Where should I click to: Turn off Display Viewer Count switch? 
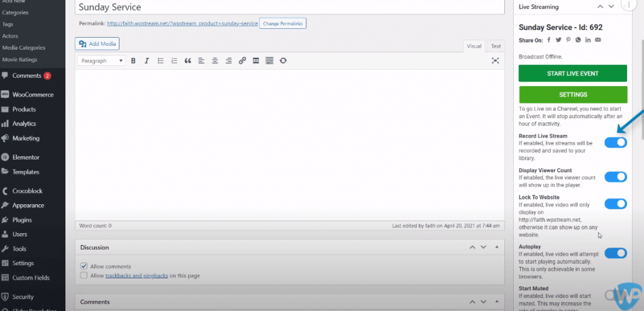coord(616,177)
